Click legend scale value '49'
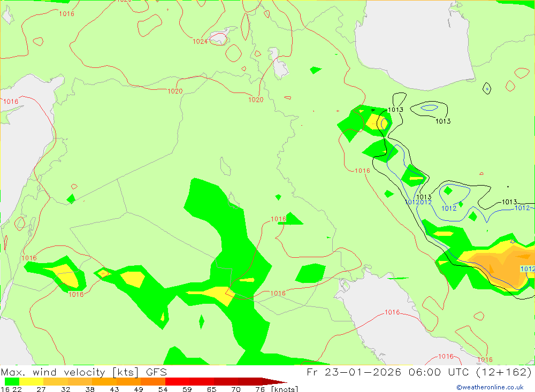535x392 pixels. click(x=139, y=389)
